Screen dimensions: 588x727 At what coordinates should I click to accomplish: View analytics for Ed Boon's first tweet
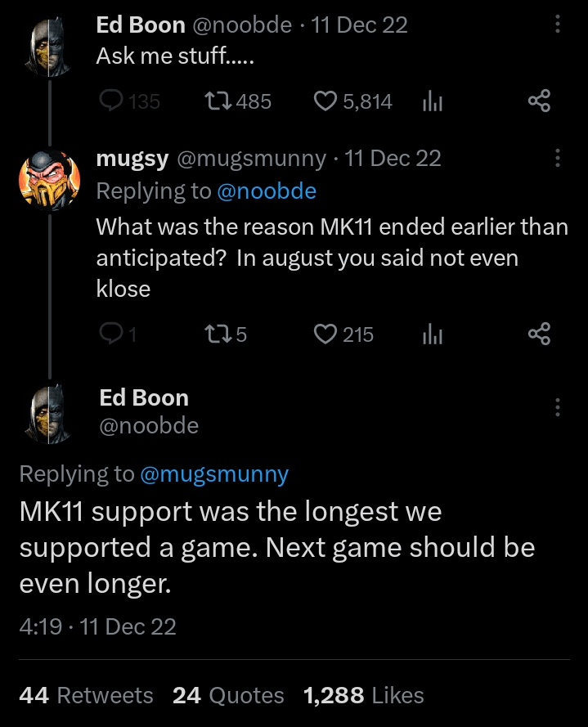tap(431, 101)
